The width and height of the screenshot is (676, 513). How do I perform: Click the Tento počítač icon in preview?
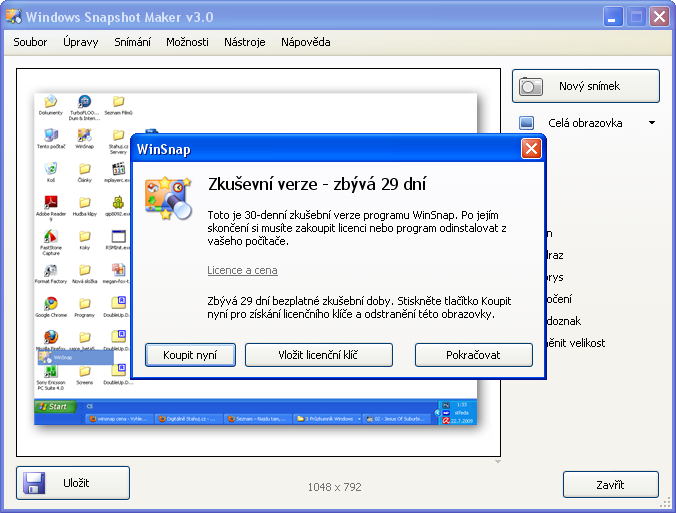[51, 138]
